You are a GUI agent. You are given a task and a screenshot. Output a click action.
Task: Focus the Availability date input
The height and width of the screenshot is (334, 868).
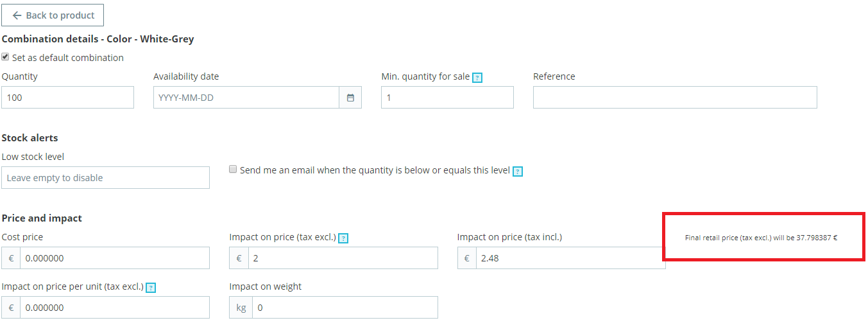point(246,98)
